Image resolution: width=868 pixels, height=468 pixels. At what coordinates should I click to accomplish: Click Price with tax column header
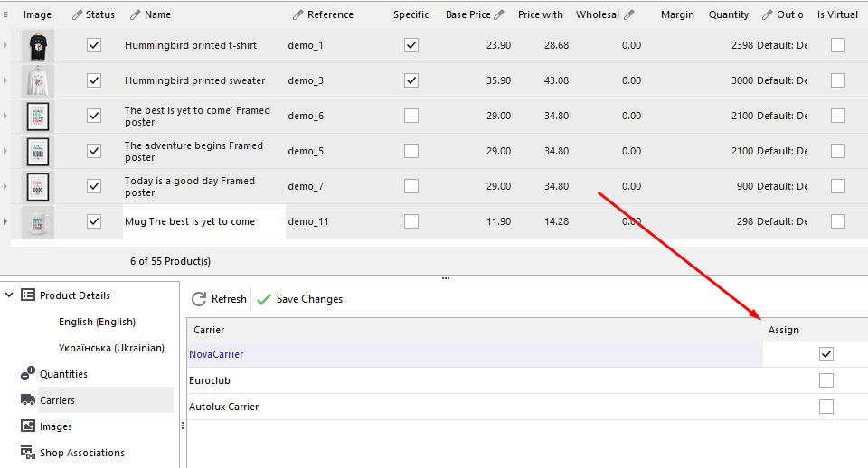click(541, 15)
